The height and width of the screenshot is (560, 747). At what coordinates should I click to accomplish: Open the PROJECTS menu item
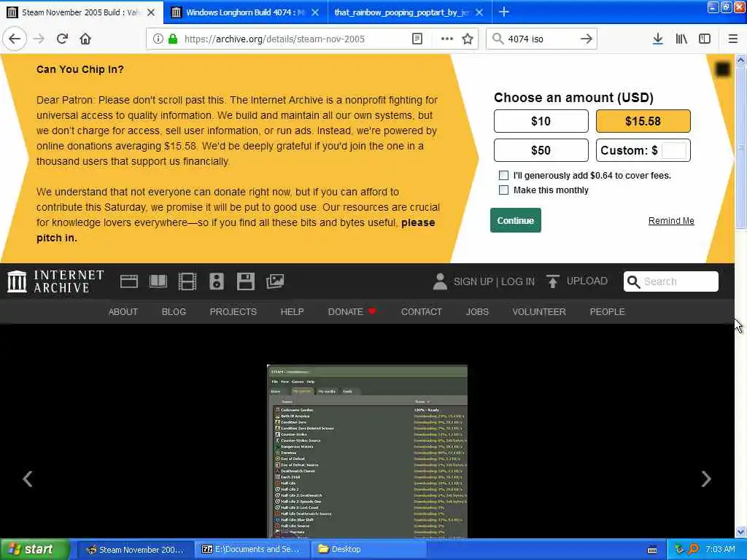233,311
